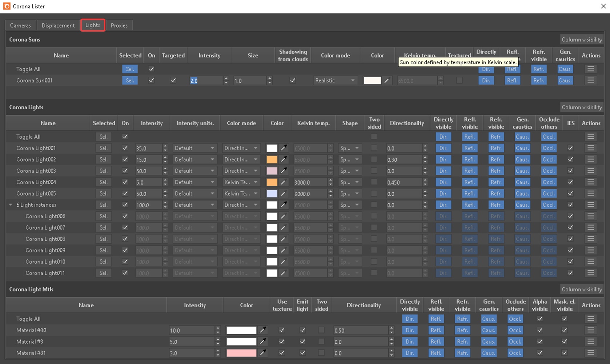
Task: Open Column visibility for Corona Lights
Action: tap(582, 107)
